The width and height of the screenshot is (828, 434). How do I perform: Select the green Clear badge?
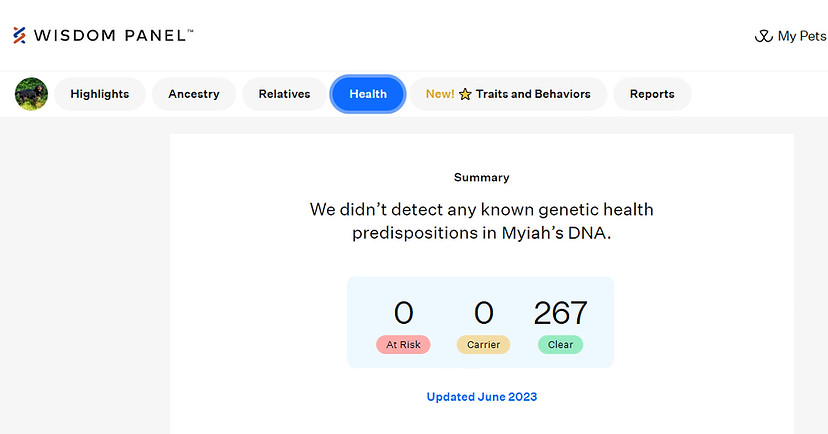(560, 345)
